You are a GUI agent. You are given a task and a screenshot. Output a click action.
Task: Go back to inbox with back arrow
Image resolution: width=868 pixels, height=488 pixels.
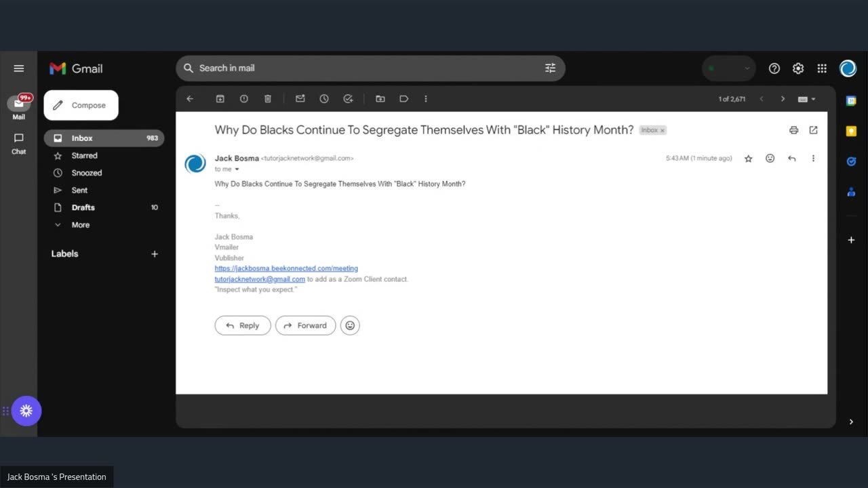(190, 99)
